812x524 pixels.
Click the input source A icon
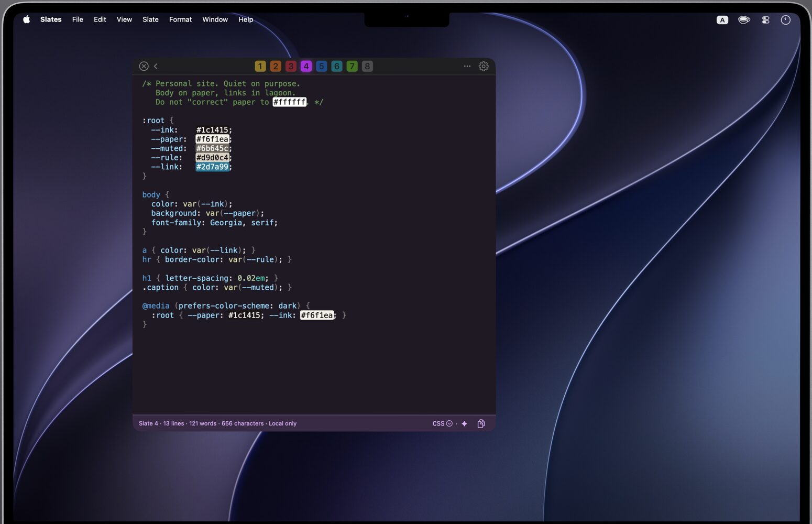[x=722, y=20]
